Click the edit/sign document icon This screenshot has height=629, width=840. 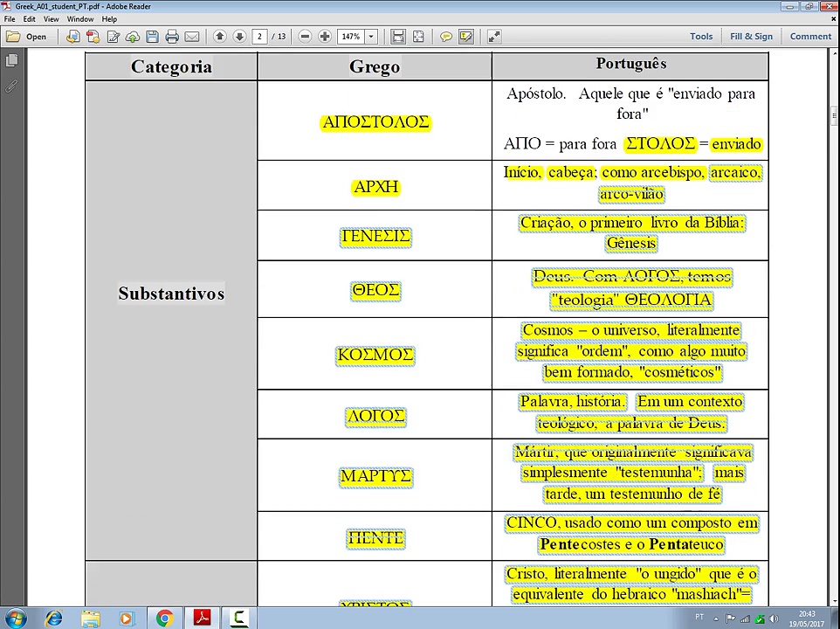pos(113,37)
